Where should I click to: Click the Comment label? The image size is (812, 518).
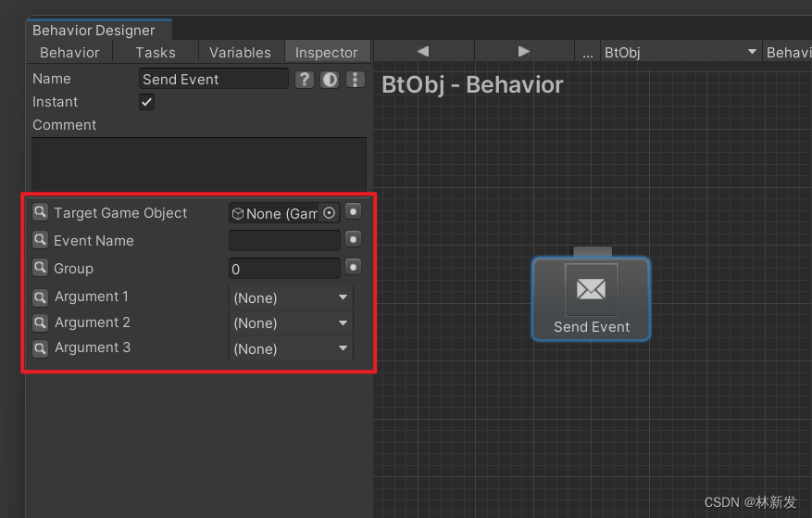(64, 125)
